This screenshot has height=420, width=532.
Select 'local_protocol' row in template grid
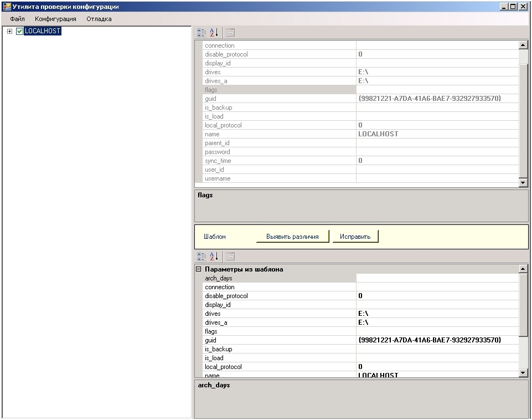(360, 367)
